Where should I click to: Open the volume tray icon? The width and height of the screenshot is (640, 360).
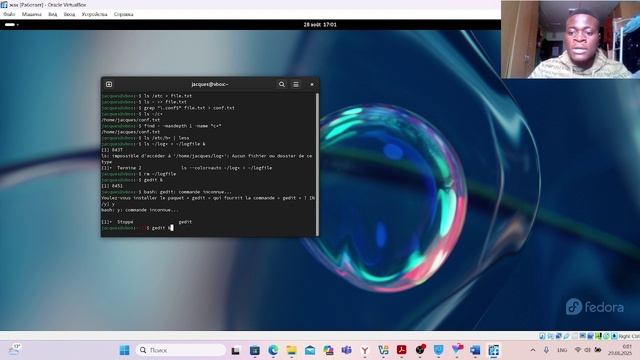[588, 350]
